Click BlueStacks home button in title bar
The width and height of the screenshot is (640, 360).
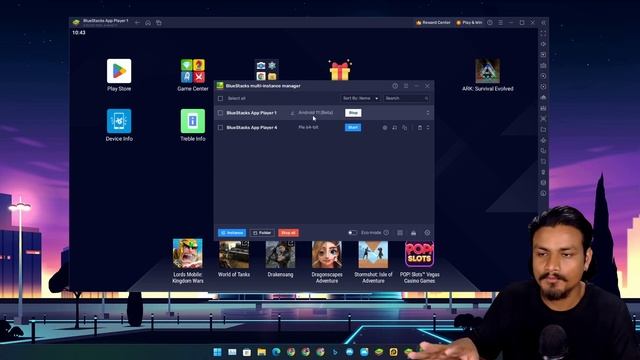click(x=148, y=23)
